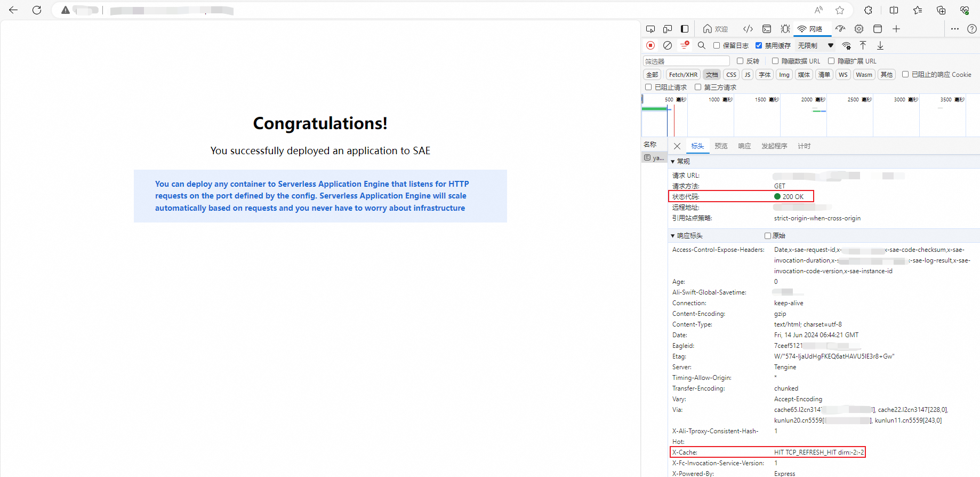Image resolution: width=980 pixels, height=477 pixels.
Task: Check the 已阻止的响应 Cookie checkbox
Action: [905, 74]
